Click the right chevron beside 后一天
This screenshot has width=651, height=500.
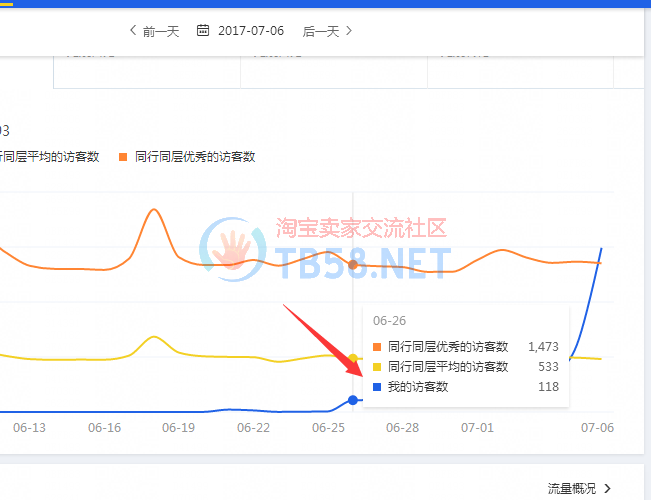348,31
